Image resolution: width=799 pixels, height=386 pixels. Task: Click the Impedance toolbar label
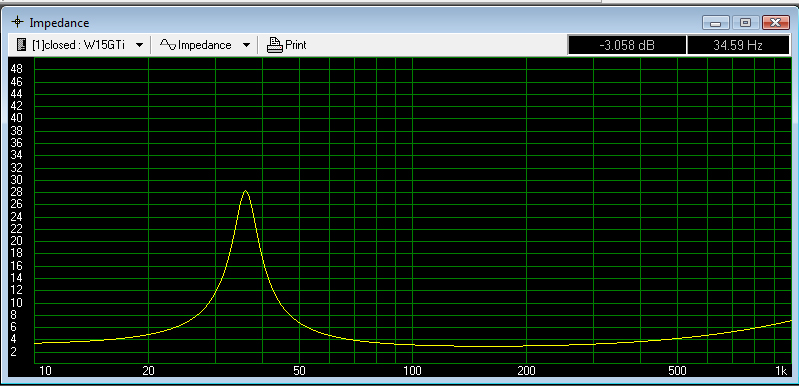204,45
